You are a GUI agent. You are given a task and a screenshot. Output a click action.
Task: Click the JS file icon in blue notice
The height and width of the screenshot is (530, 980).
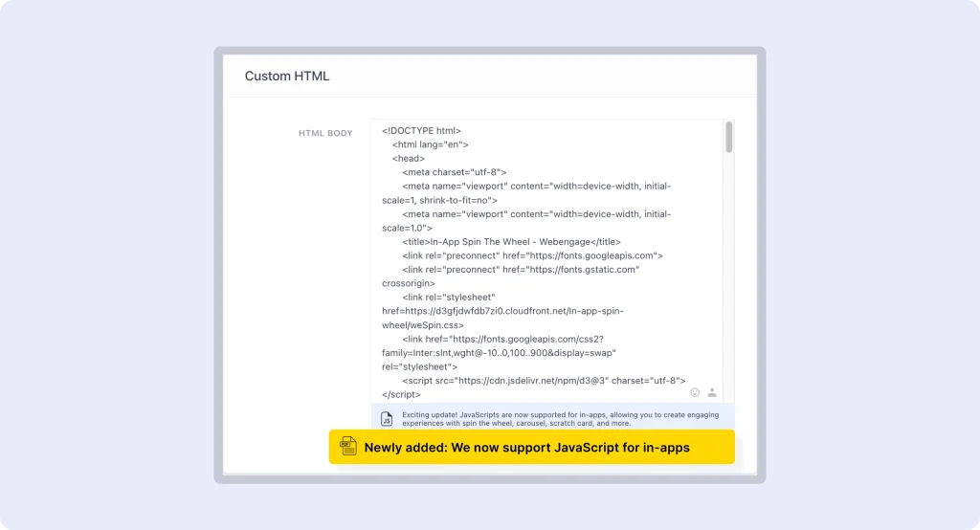387,419
